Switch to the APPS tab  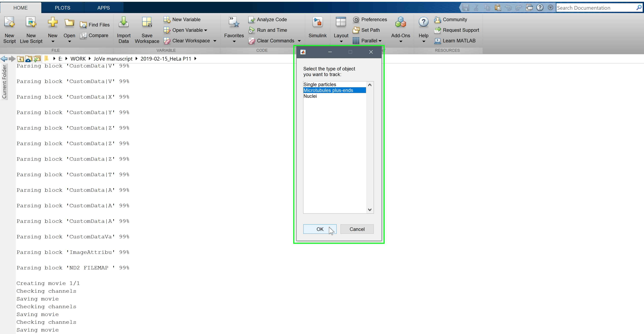point(104,8)
